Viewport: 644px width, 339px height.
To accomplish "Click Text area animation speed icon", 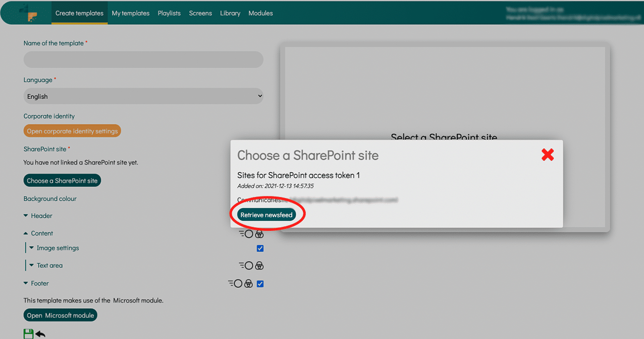I will (246, 266).
